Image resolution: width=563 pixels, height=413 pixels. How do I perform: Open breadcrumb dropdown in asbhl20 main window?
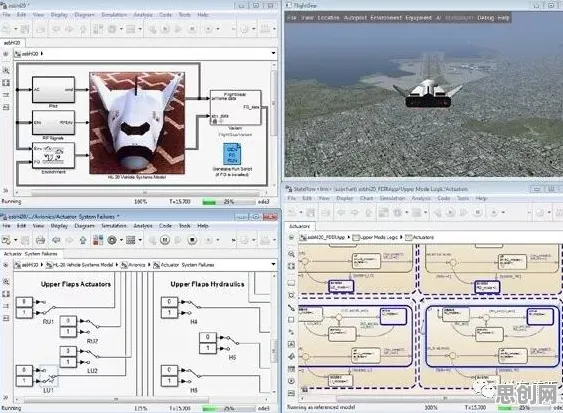274,54
